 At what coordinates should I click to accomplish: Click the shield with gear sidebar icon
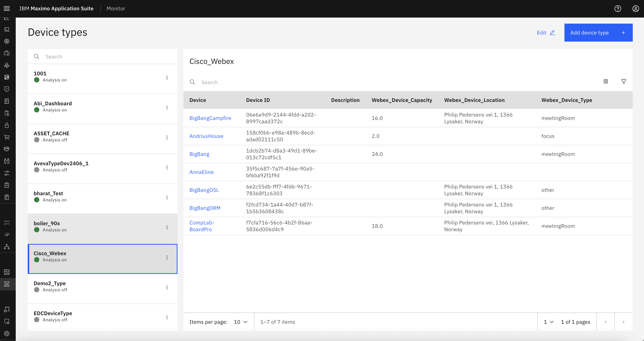pos(7,322)
